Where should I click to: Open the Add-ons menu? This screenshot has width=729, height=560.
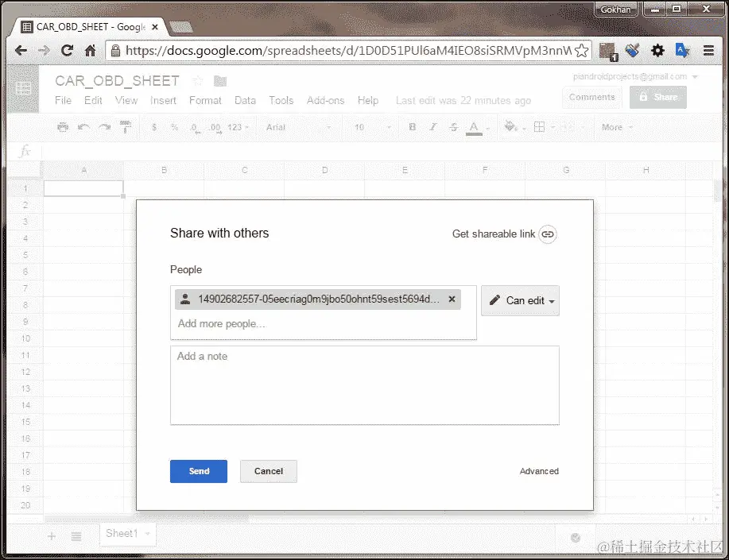tap(325, 100)
